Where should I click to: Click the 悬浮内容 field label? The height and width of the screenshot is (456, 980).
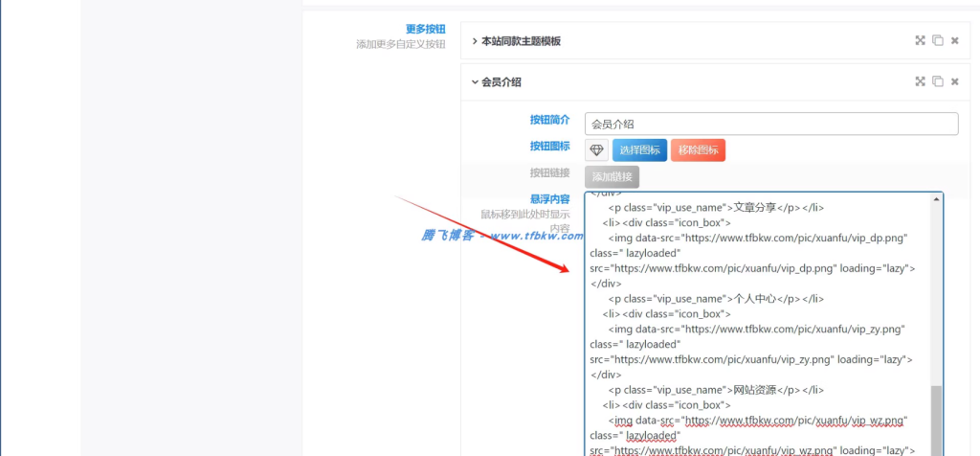[550, 199]
